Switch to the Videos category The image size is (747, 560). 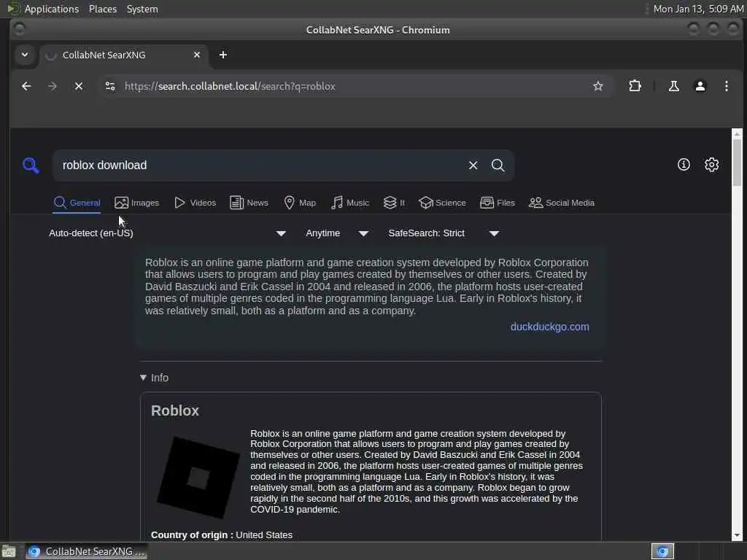point(195,203)
